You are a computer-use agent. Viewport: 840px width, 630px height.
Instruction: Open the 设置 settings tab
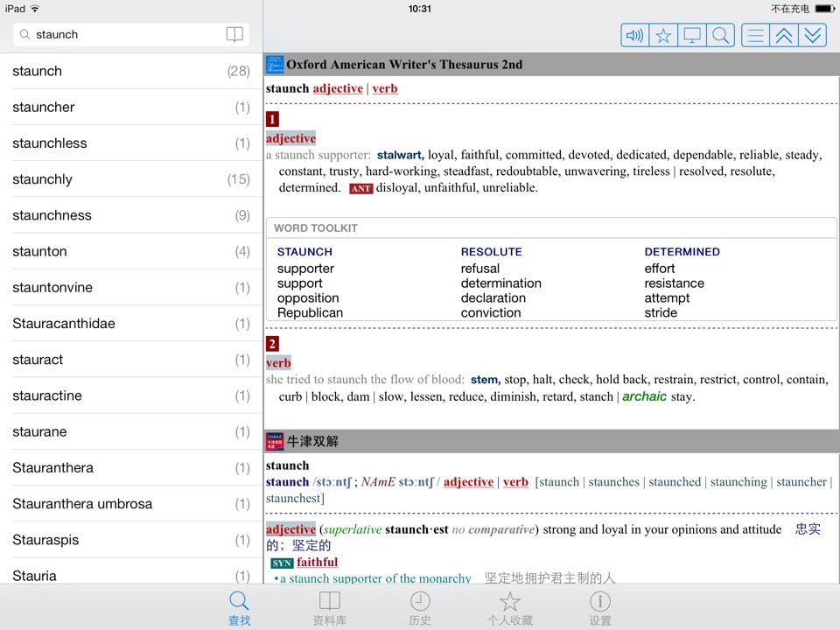599,608
